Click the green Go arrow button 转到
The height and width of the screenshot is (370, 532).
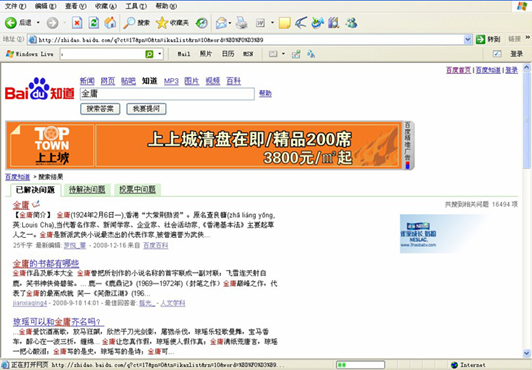click(488, 39)
